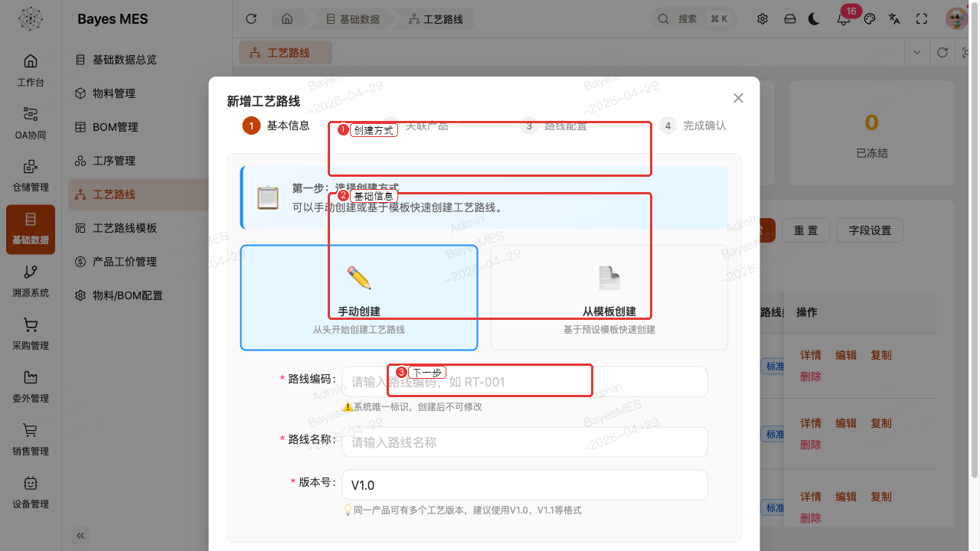Image resolution: width=980 pixels, height=551 pixels.
Task: Click the drawer/storage icon in the header
Action: pos(790,19)
